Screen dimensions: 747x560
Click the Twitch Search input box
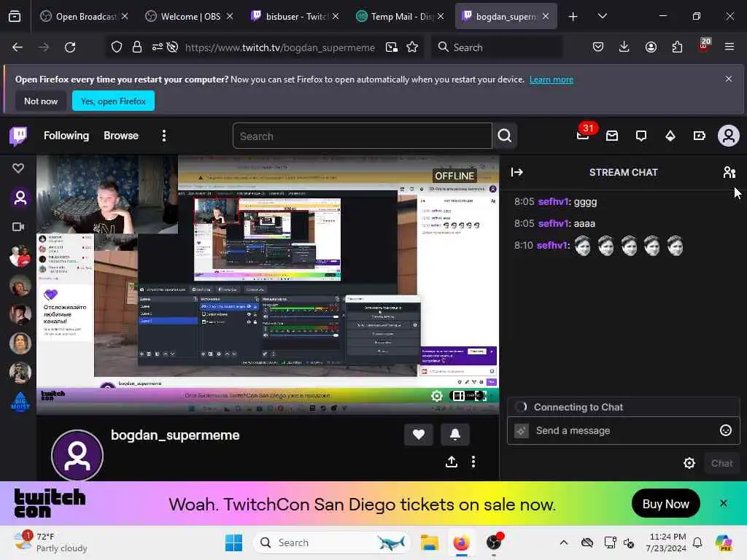click(362, 136)
